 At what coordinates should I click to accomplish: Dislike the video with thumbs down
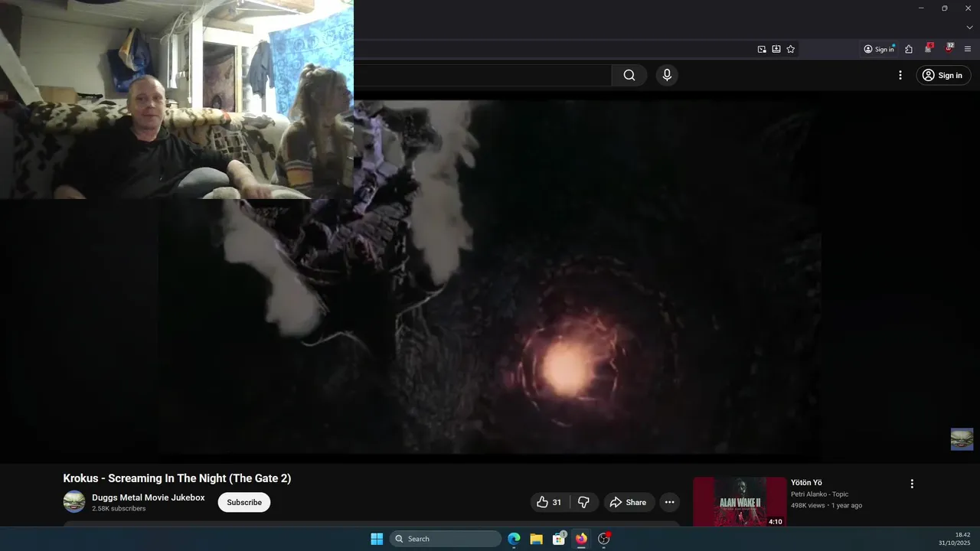583,502
